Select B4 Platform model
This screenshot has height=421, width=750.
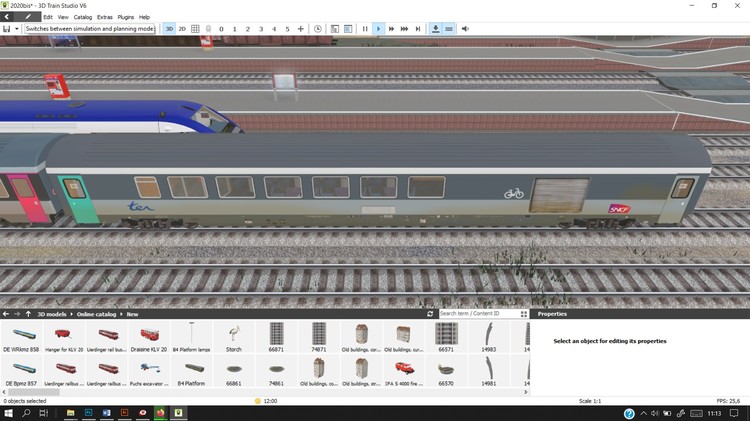pos(191,371)
